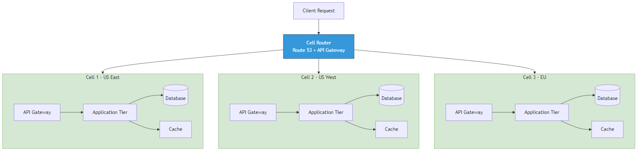The image size is (644, 153).
Task: Select Application Tier node in Cell 1 US East
Action: pos(110,112)
